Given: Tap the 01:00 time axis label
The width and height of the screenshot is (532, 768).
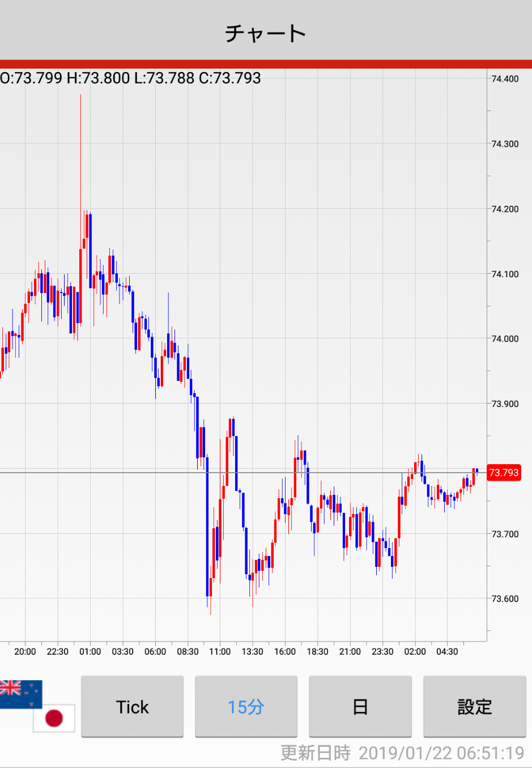Looking at the screenshot, I should pyautogui.click(x=90, y=652).
